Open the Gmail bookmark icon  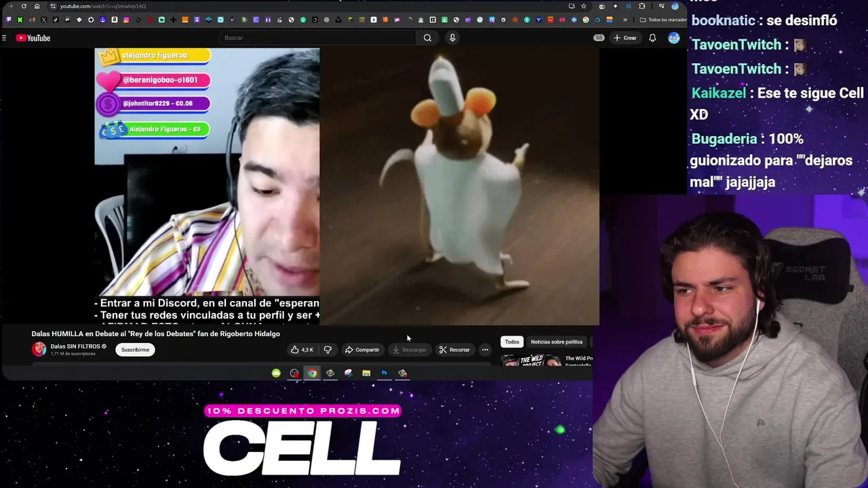point(32,20)
